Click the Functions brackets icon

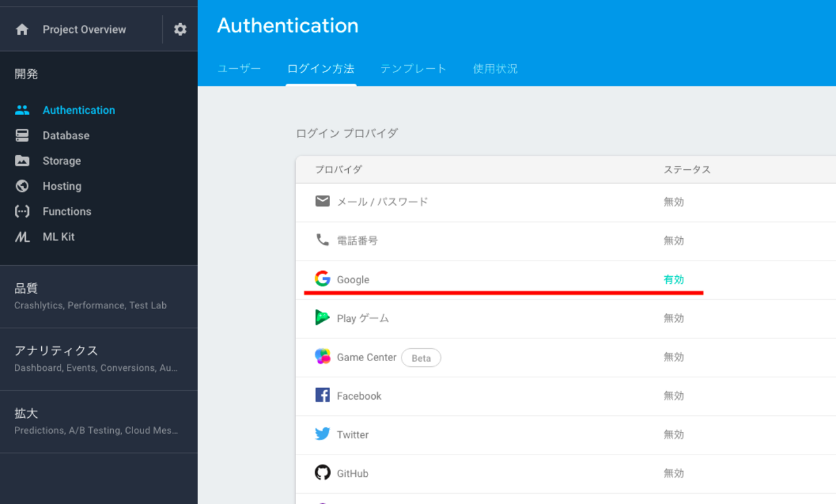point(22,211)
